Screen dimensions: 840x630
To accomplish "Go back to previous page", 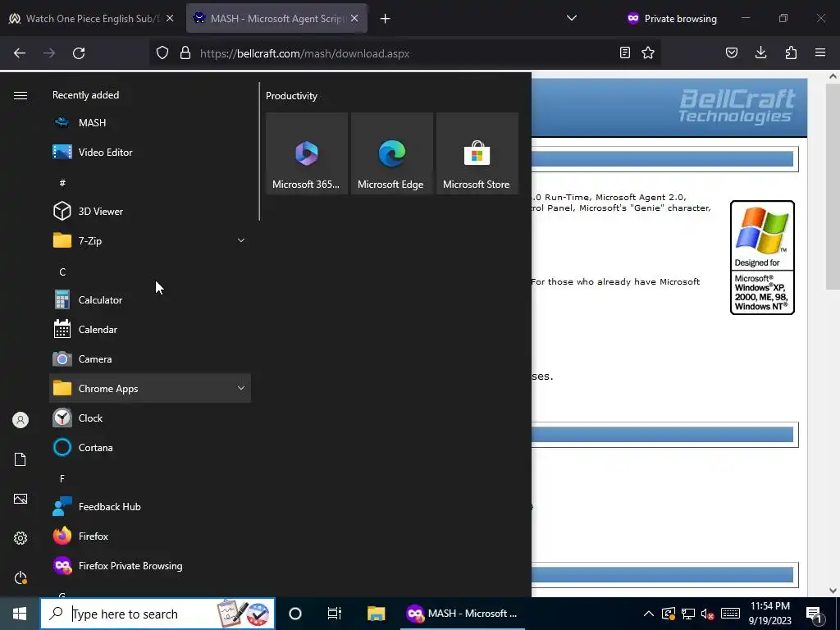I will click(x=20, y=53).
